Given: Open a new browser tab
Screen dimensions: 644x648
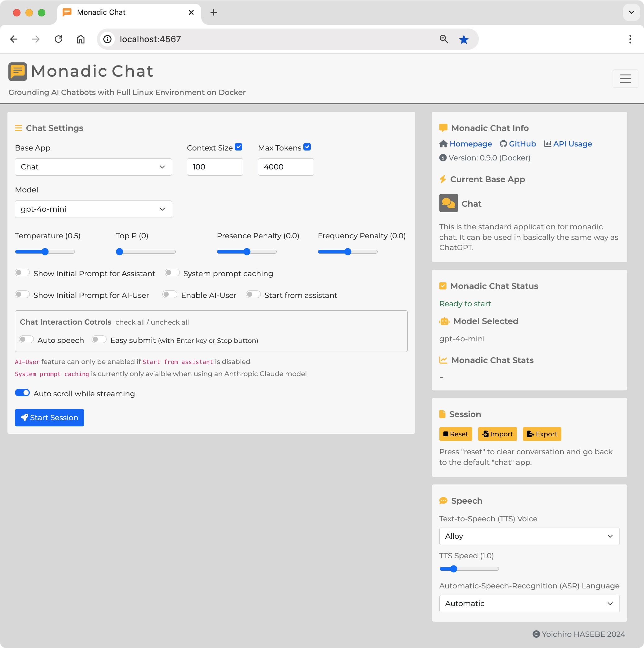Looking at the screenshot, I should (x=213, y=13).
